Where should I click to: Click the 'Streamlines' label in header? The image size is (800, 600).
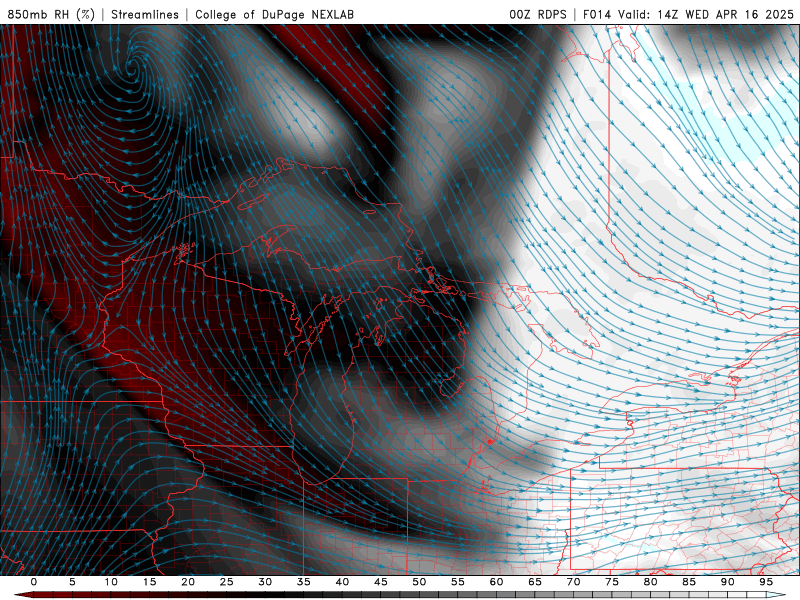coord(145,14)
